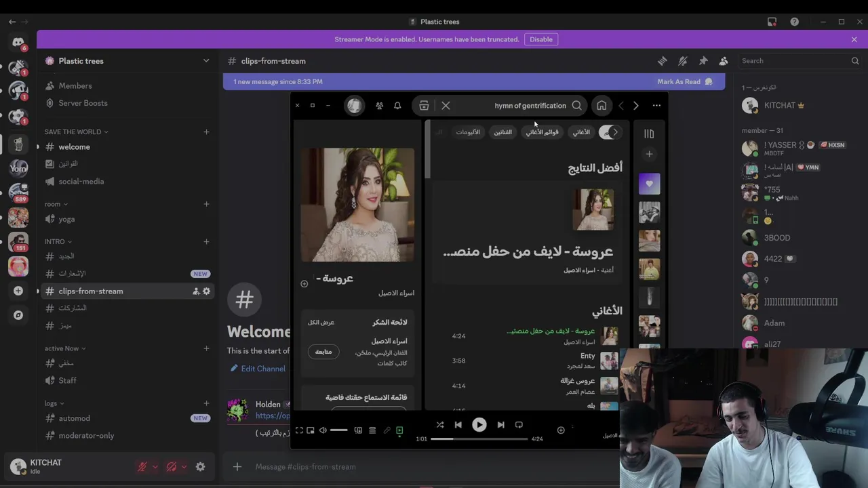Disable Streamer Mode button

click(541, 39)
